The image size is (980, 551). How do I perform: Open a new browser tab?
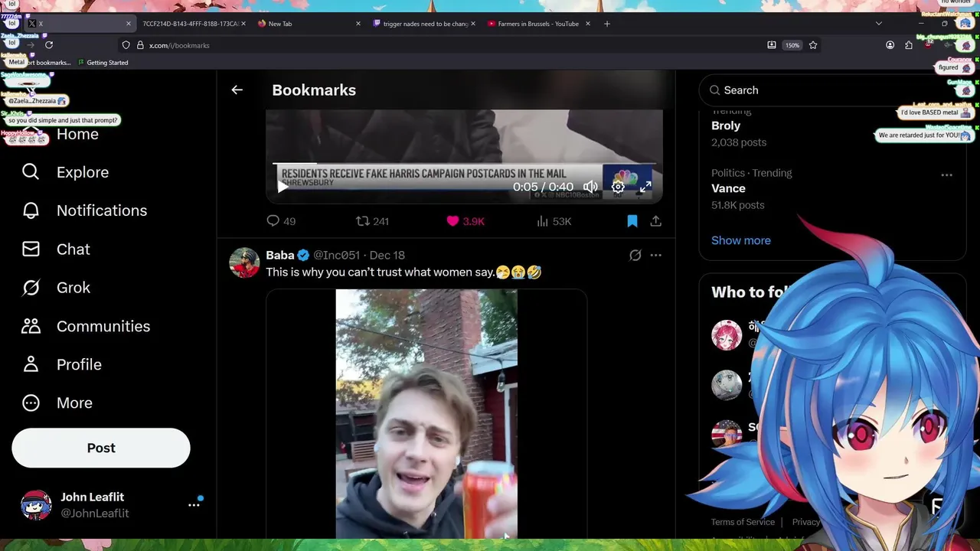pyautogui.click(x=607, y=24)
